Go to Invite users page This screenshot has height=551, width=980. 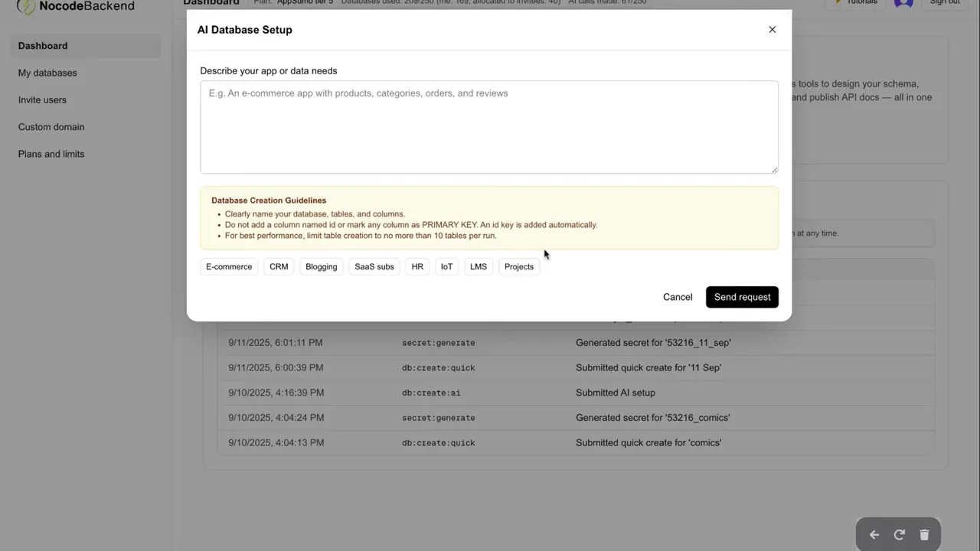click(x=42, y=100)
